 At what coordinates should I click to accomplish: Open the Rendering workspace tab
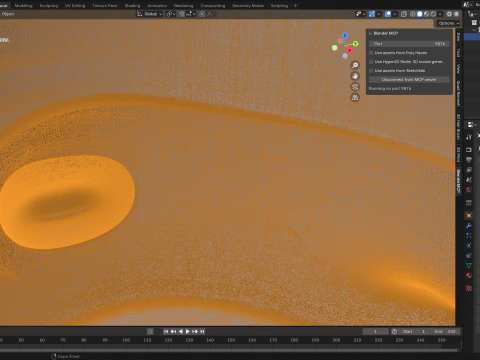pos(183,6)
